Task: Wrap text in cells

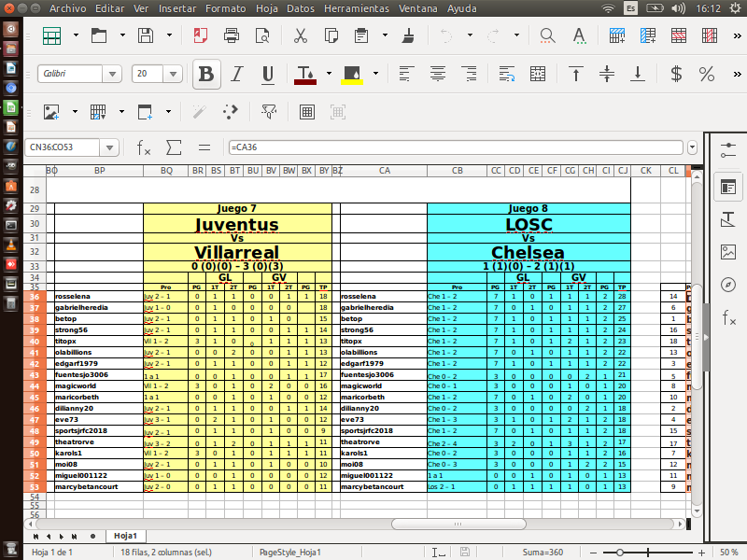Action: pyautogui.click(x=506, y=74)
